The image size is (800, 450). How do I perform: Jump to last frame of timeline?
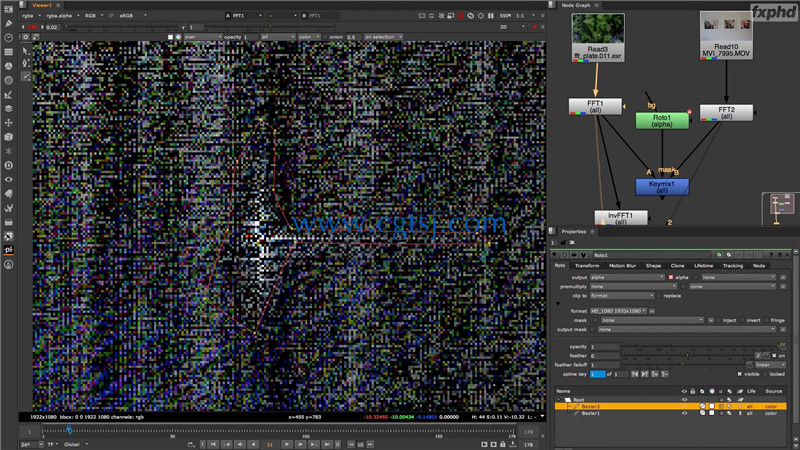point(327,444)
